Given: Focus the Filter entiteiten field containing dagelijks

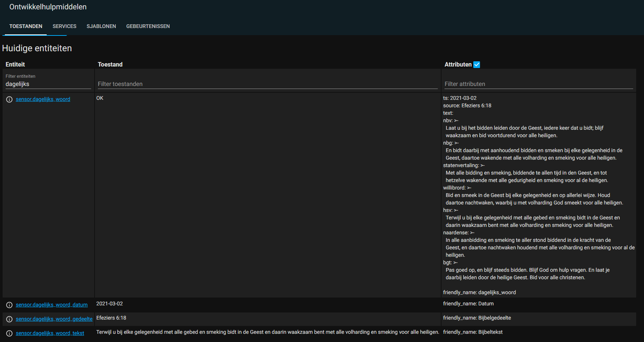Looking at the screenshot, I should tap(48, 84).
